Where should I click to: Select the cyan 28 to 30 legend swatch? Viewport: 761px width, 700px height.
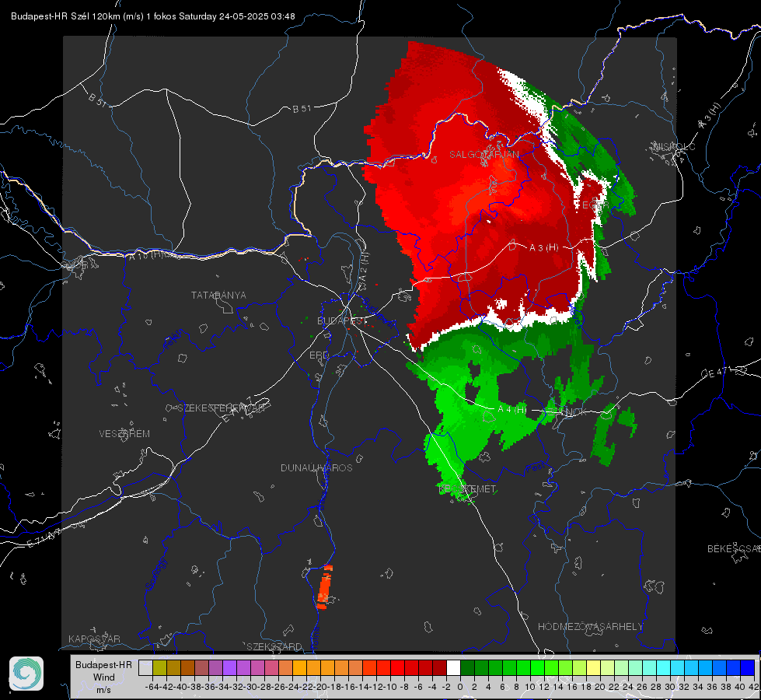[663, 667]
